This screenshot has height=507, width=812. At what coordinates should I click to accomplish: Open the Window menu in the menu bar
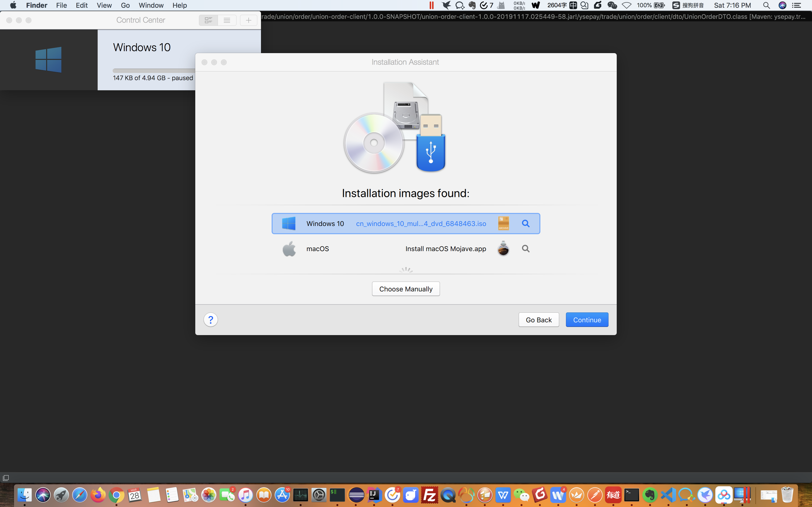[x=151, y=5]
